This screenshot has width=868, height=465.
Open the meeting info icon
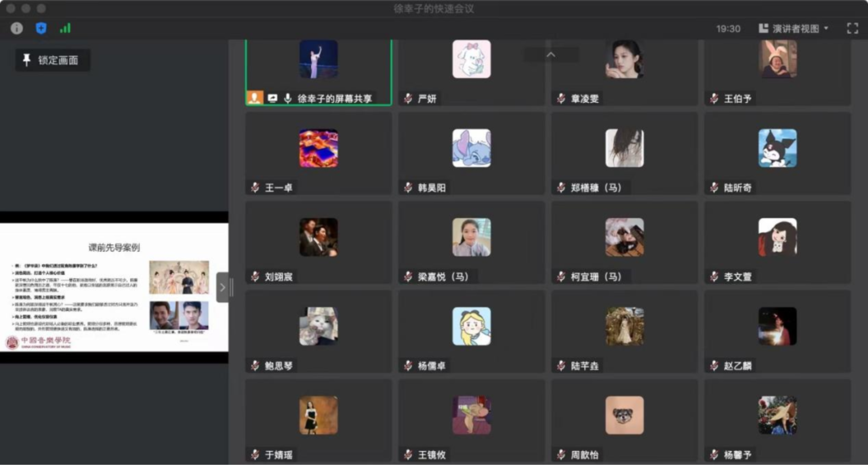pyautogui.click(x=16, y=28)
